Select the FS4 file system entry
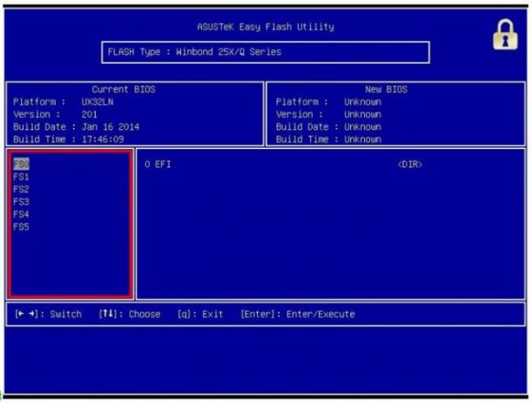The image size is (532, 404). pos(21,215)
